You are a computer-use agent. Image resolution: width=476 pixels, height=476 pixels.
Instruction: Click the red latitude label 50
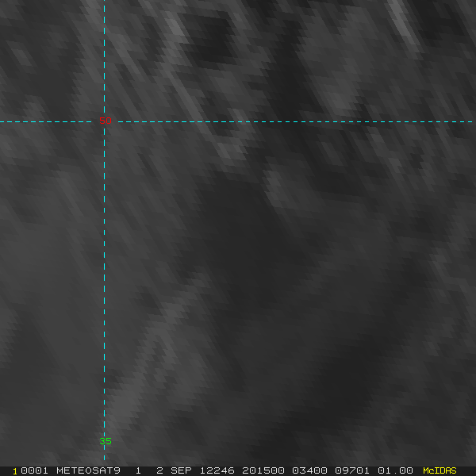(106, 121)
